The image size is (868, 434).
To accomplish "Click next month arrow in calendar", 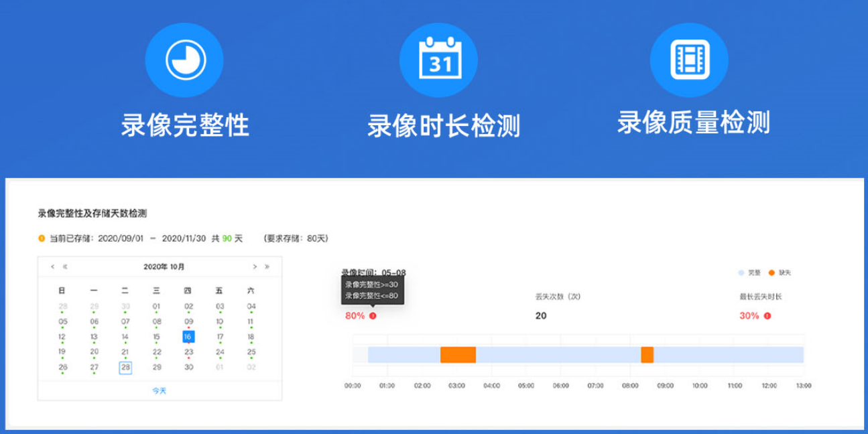I will pos(255,265).
